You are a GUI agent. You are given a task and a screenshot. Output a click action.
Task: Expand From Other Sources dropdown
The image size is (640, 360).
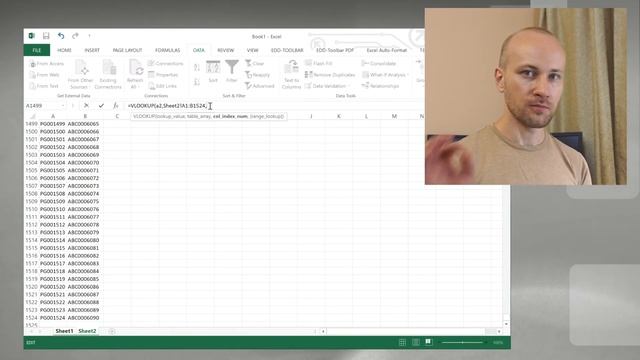[80, 74]
